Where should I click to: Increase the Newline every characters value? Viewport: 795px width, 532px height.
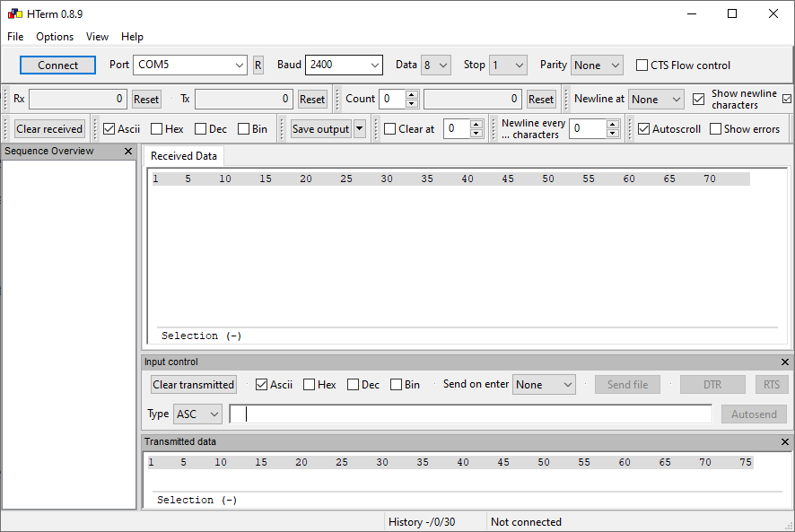tap(613, 124)
